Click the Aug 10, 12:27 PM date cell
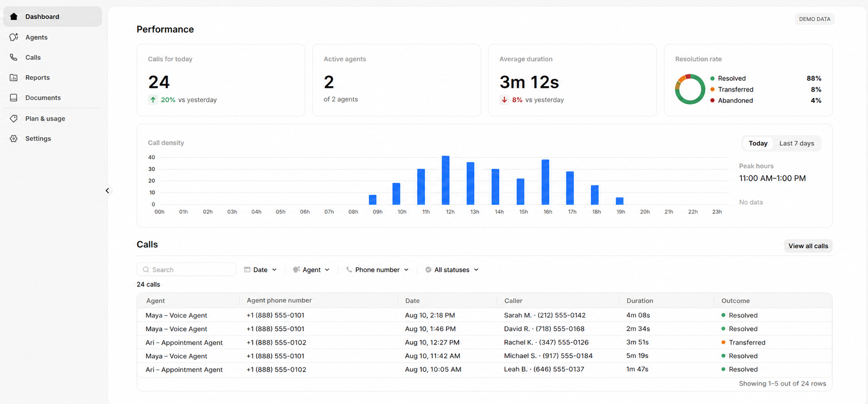868x404 pixels. [432, 342]
